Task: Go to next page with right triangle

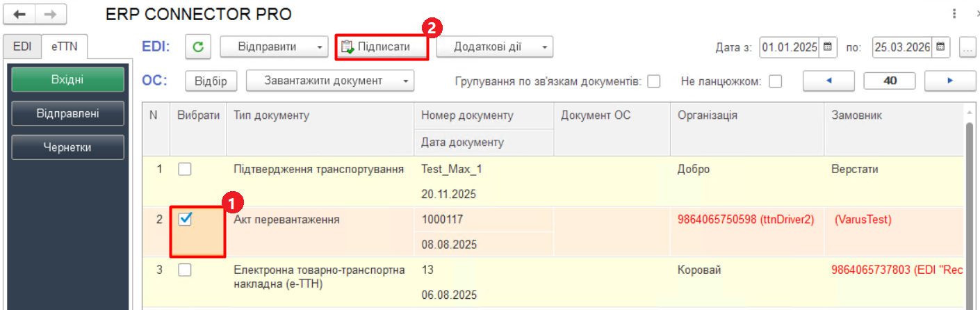Action: [949, 81]
